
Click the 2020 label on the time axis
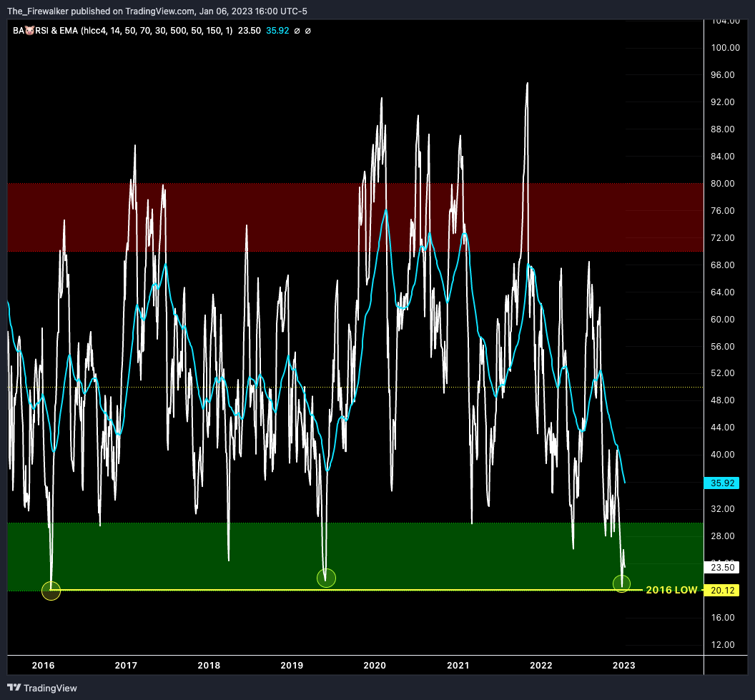(375, 666)
